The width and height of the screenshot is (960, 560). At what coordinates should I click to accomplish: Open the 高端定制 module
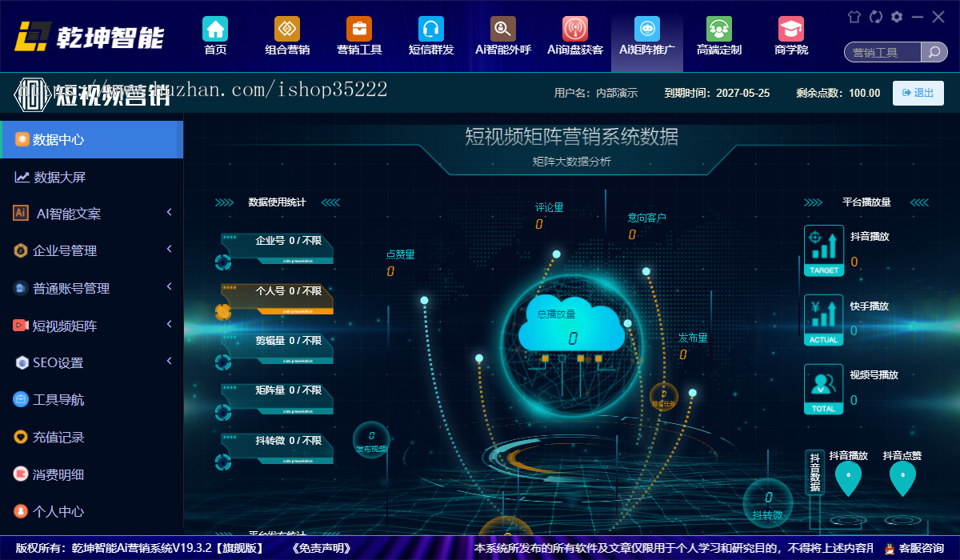tap(719, 36)
